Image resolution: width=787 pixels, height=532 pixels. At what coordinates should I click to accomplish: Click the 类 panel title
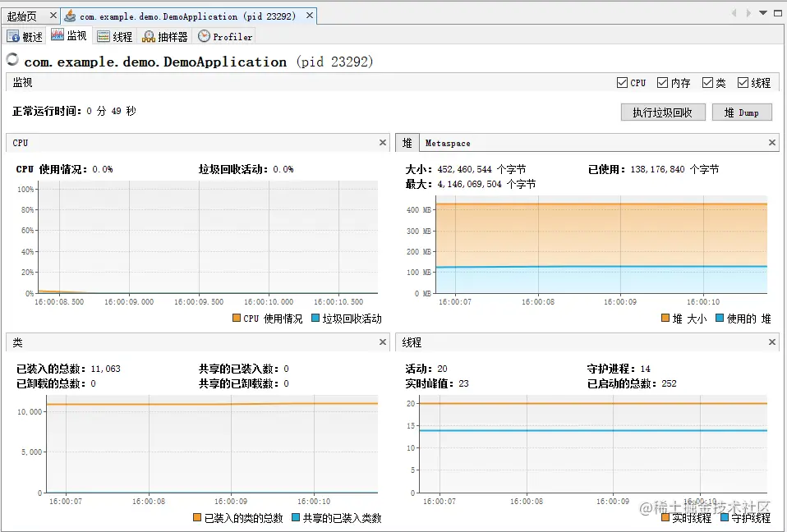coord(17,342)
